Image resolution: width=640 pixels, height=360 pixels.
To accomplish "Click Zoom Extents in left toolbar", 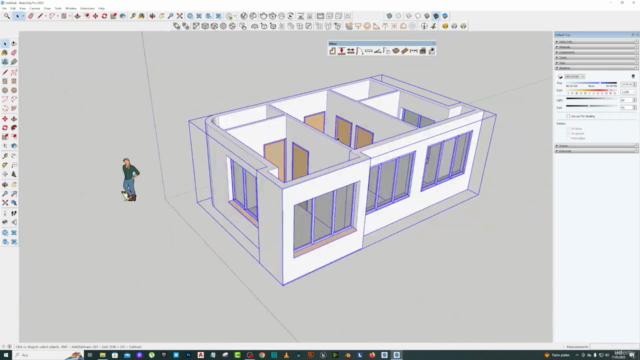I will click(x=5, y=203).
